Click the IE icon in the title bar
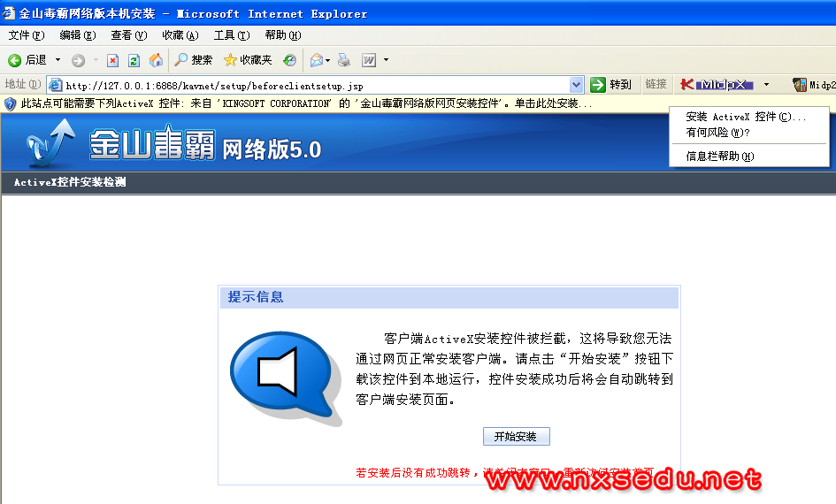 (9, 12)
